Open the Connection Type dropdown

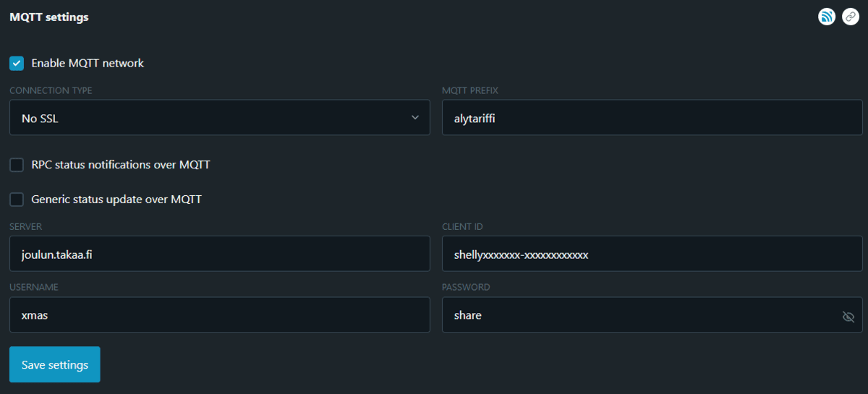point(220,118)
